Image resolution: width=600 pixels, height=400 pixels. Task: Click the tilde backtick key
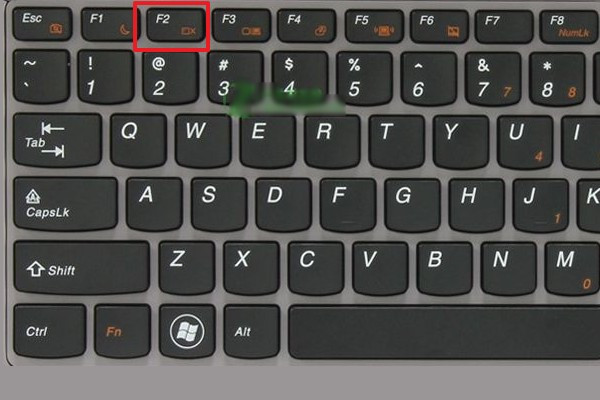coord(41,77)
